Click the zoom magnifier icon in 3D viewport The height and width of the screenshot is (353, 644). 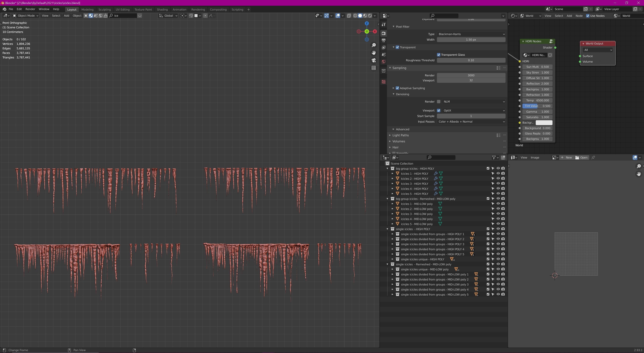pos(374,45)
